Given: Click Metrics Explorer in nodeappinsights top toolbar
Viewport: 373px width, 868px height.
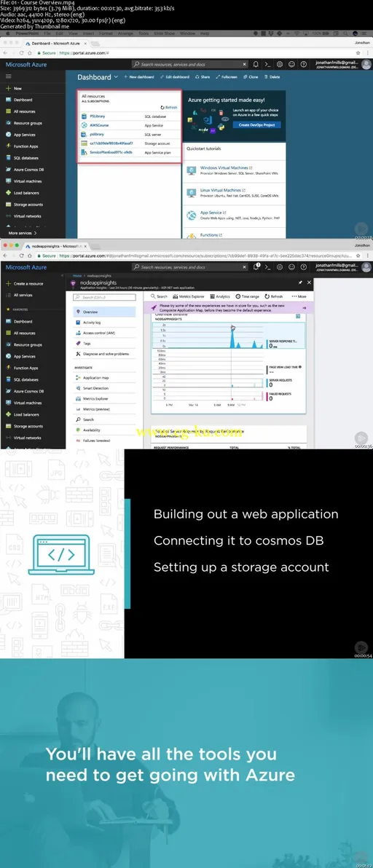Looking at the screenshot, I should 188,296.
